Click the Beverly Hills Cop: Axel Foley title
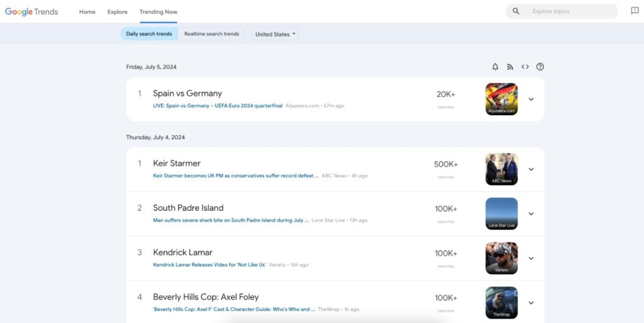 click(206, 297)
